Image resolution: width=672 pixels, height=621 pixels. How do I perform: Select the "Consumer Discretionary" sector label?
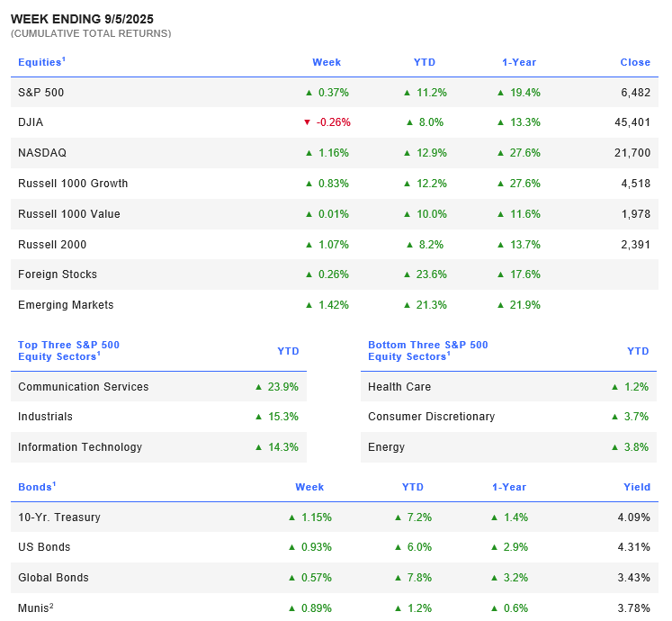click(431, 417)
